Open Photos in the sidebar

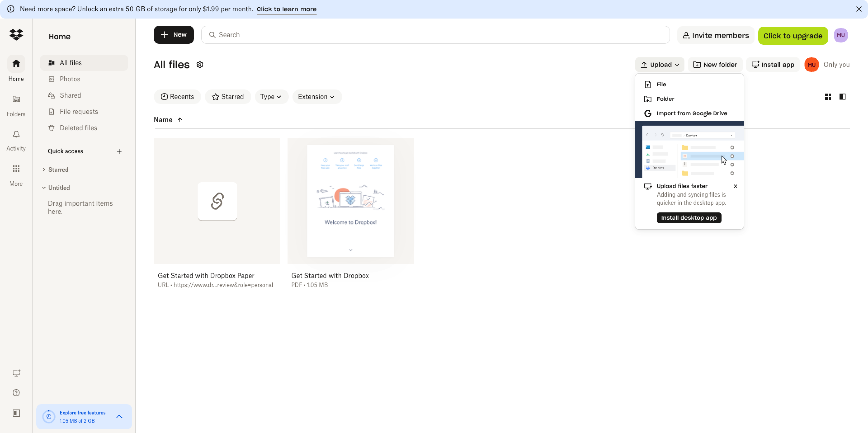point(84,79)
